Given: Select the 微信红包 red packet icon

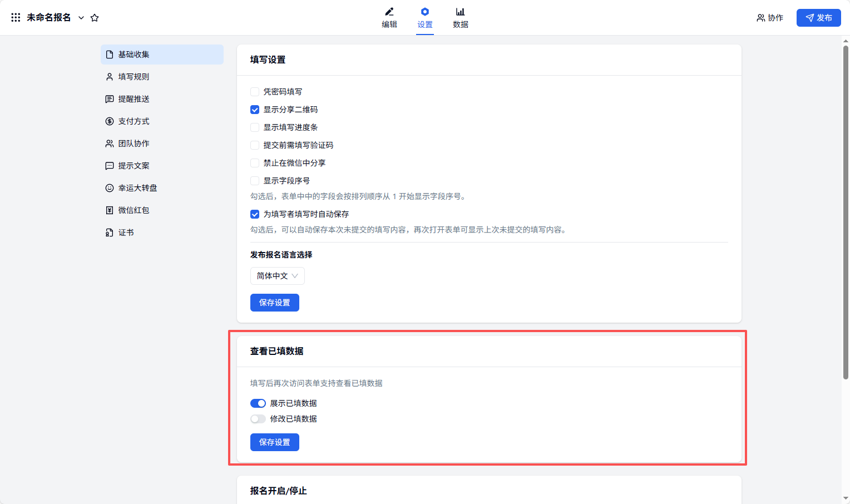Looking at the screenshot, I should coord(110,210).
